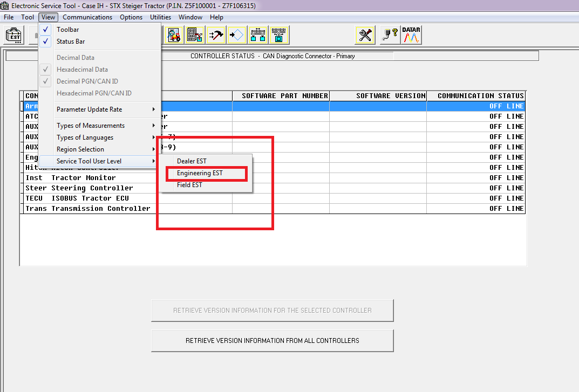The image size is (579, 392).
Task: Click the document with magnifier and tractor icon
Action: [x=174, y=35]
